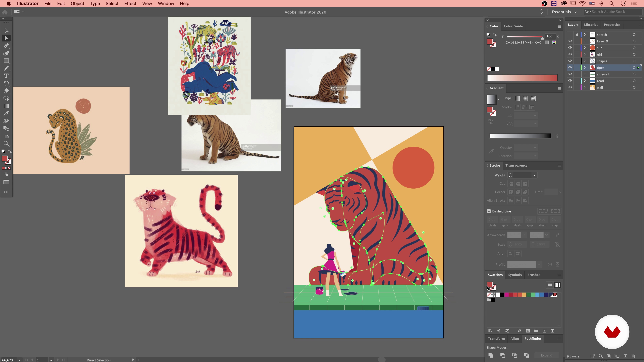Click the color spectrum ramp bar
This screenshot has height=362, width=644.
pyautogui.click(x=522, y=78)
